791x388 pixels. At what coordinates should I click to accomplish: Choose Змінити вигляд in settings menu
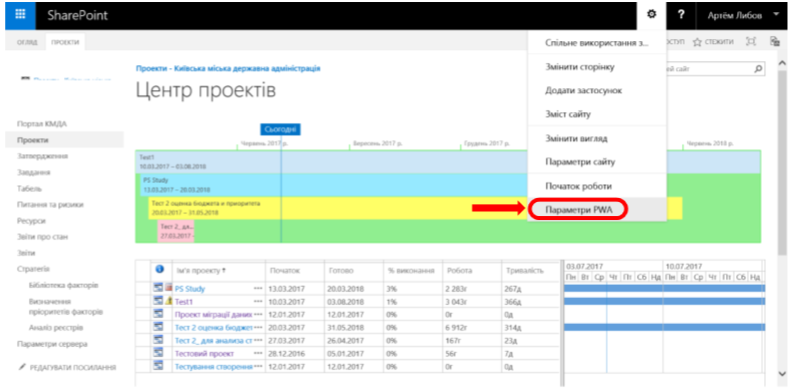pos(597,138)
